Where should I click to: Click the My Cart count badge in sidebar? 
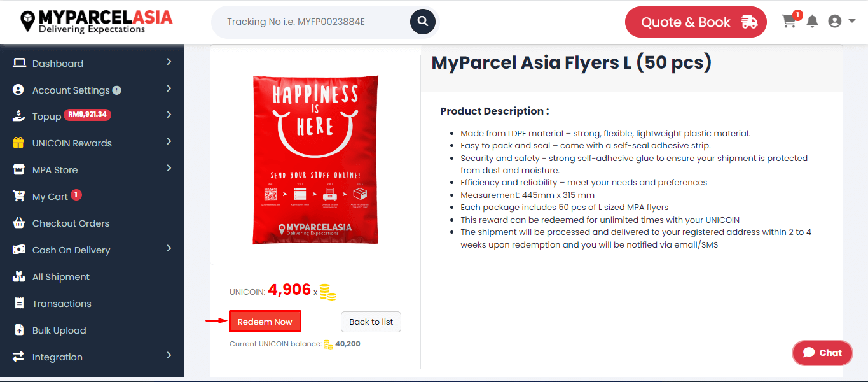click(76, 195)
